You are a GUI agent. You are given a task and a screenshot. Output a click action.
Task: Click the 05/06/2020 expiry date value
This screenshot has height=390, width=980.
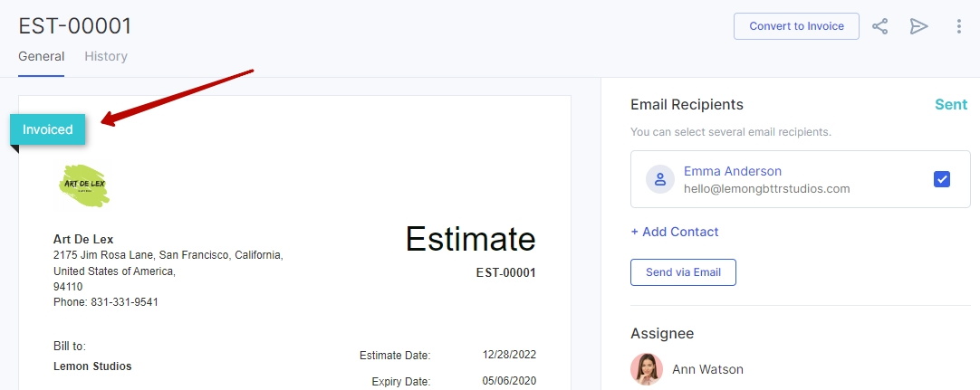(x=509, y=381)
